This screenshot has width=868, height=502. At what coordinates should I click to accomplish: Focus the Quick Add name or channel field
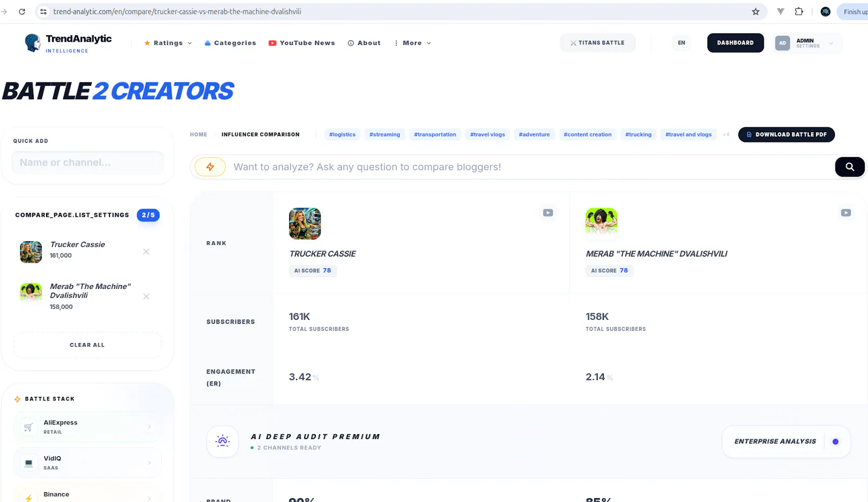point(87,163)
